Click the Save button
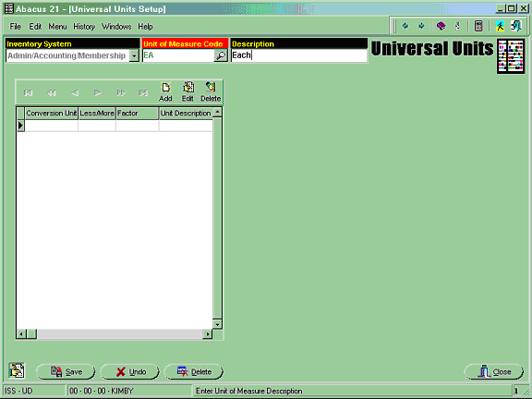The image size is (532, 399). 66,372
